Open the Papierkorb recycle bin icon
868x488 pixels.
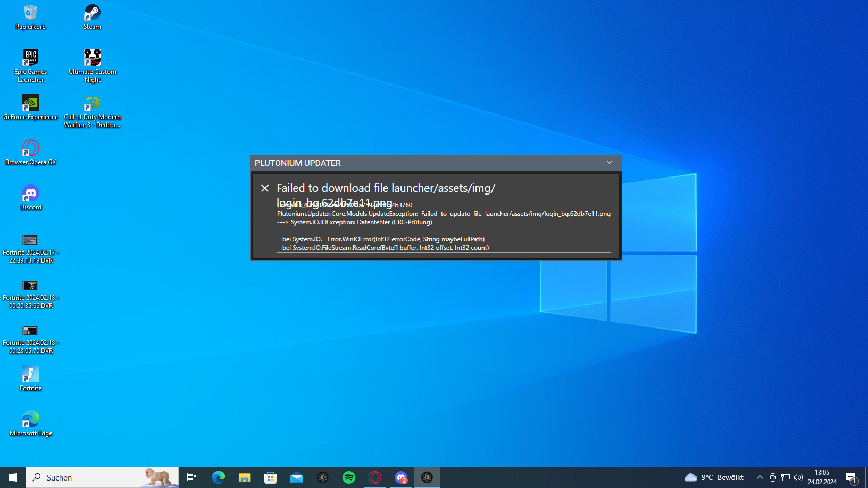[30, 17]
